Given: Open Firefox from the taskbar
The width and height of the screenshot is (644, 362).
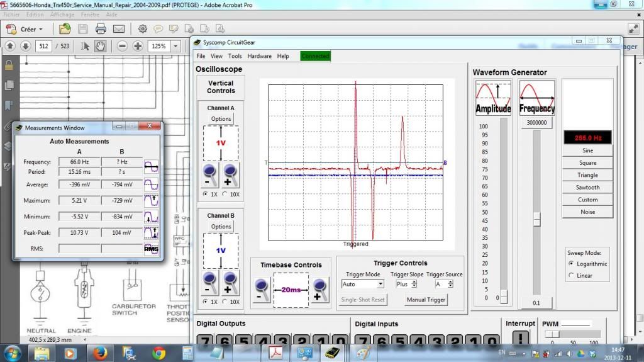Looking at the screenshot, I should 100,353.
